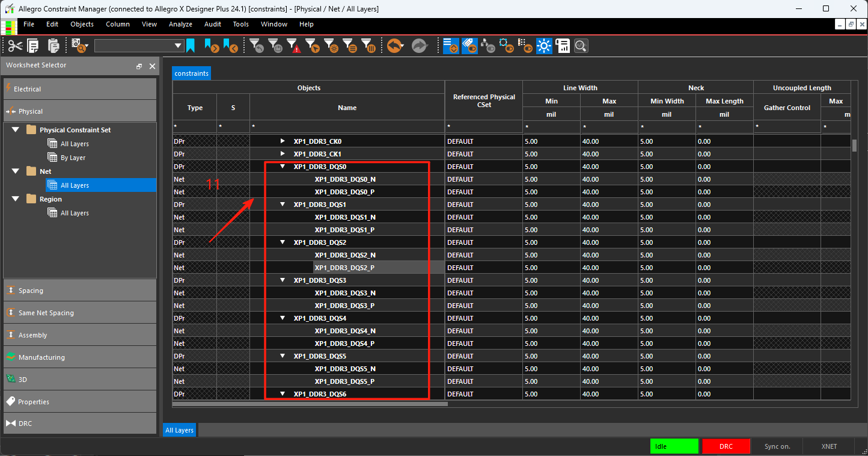Screen dimensions: 868x456
Task: Open the Spacing worksheet section
Action: (x=80, y=291)
